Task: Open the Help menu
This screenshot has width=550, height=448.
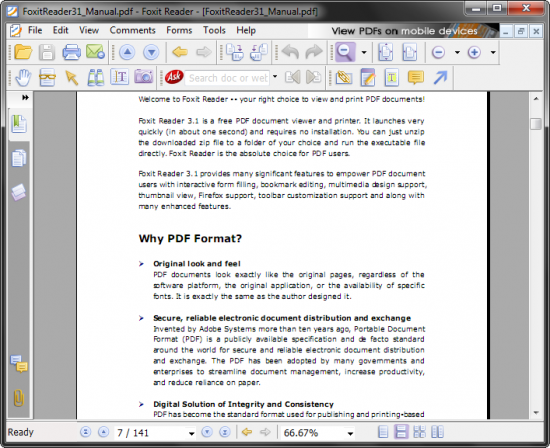Action: pyautogui.click(x=246, y=31)
